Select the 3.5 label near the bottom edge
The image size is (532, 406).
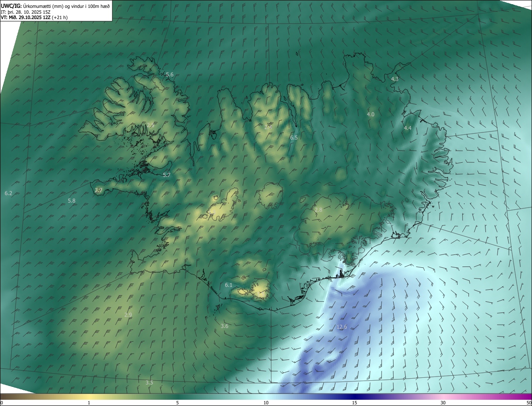(149, 383)
